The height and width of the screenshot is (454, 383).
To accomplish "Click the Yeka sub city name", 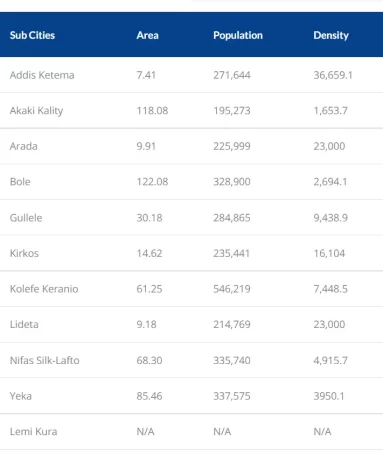I will [x=21, y=396].
